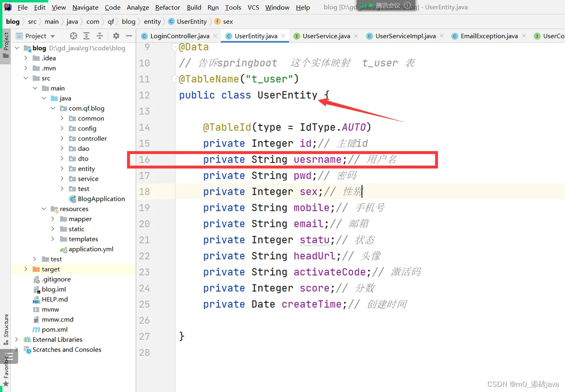
Task: Expand the .mvn folder
Action: click(x=26, y=68)
